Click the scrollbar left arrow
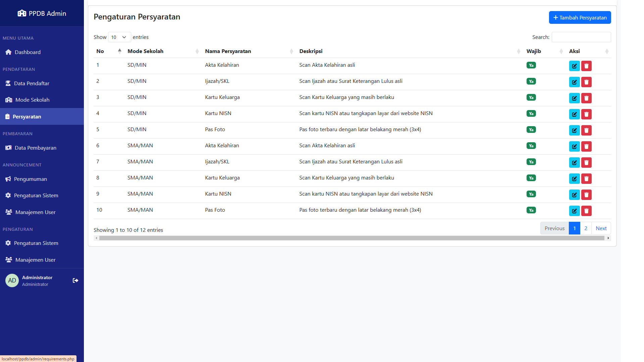Viewport: 644px width, 362px height. (96, 238)
